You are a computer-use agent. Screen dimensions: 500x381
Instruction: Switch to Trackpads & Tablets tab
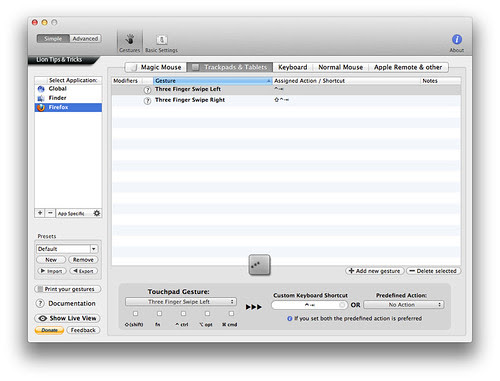[230, 67]
